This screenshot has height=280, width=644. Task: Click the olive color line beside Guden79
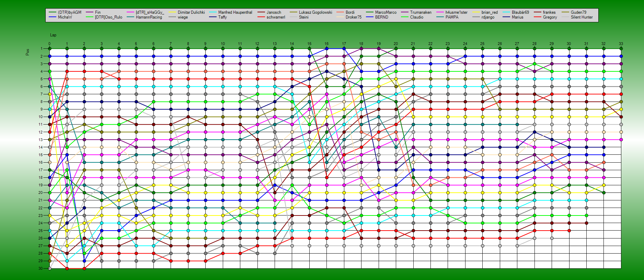pyautogui.click(x=565, y=12)
